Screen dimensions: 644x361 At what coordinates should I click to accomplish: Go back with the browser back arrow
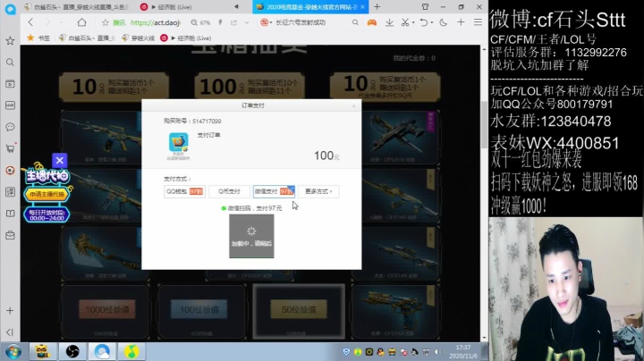pos(30,22)
